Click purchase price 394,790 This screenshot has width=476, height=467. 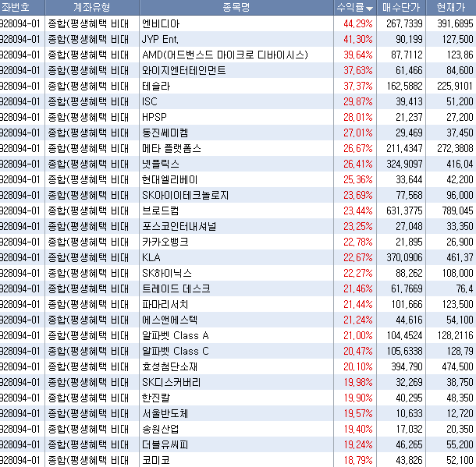[407, 367]
